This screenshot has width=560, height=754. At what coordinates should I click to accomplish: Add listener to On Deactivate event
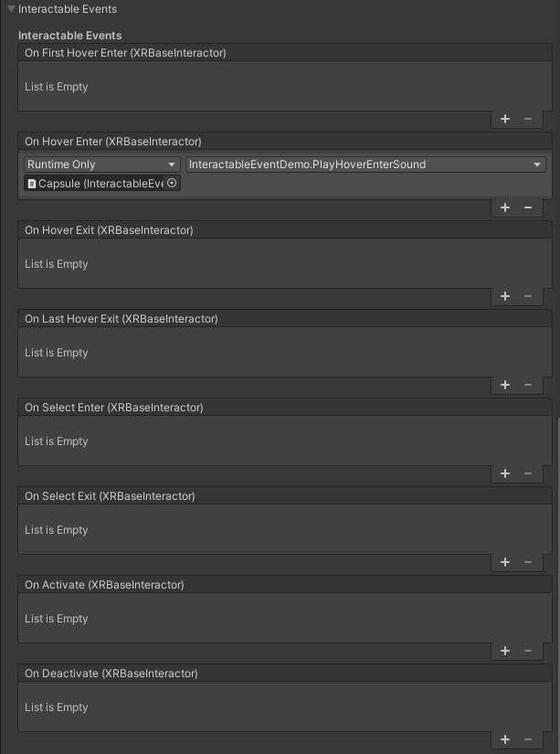[x=505, y=739]
